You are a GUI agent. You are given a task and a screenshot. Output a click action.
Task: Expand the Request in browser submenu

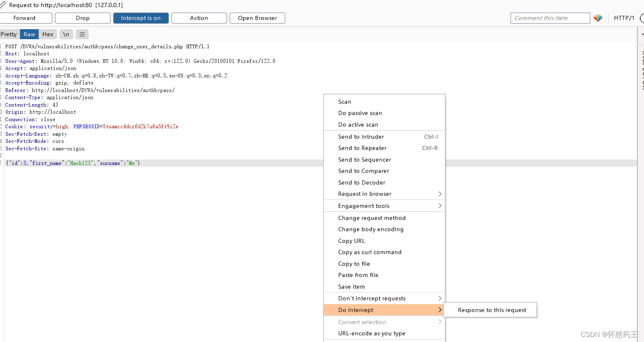(x=384, y=194)
